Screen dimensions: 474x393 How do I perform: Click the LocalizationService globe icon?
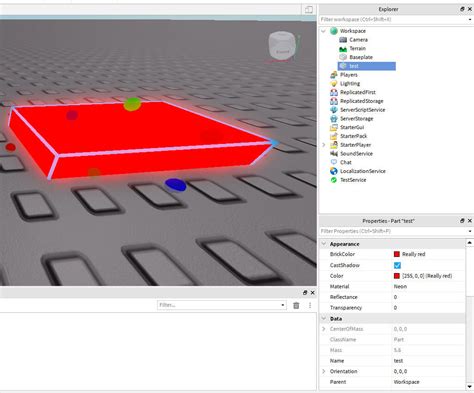pyautogui.click(x=334, y=171)
